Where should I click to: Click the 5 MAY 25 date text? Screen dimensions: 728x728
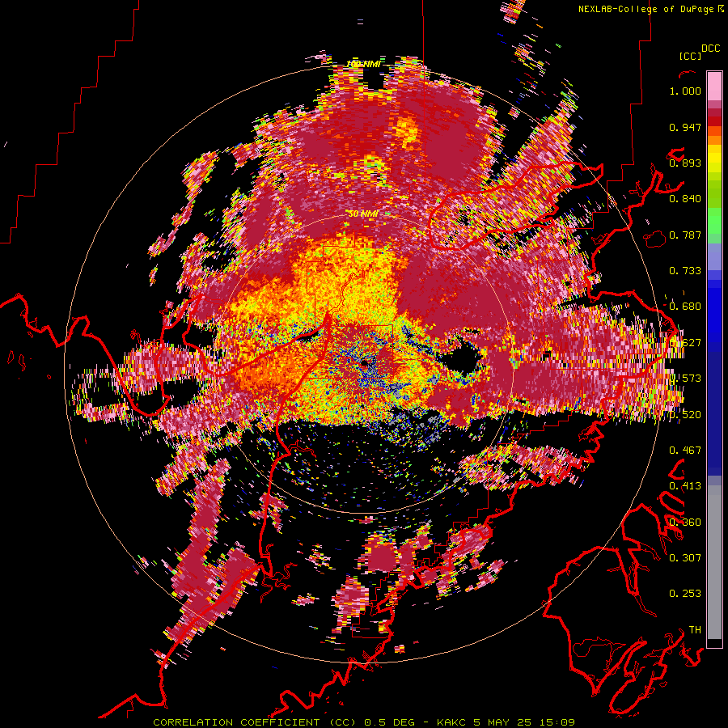tap(502, 722)
